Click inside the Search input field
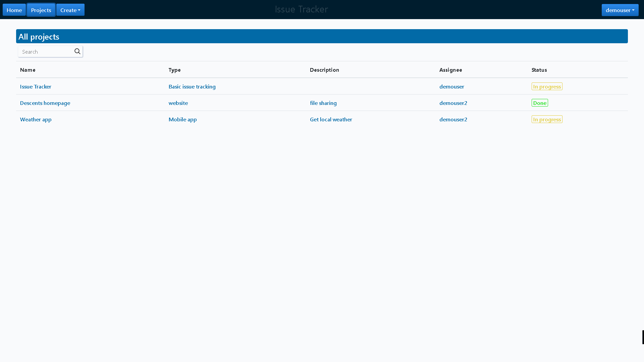 [x=44, y=52]
